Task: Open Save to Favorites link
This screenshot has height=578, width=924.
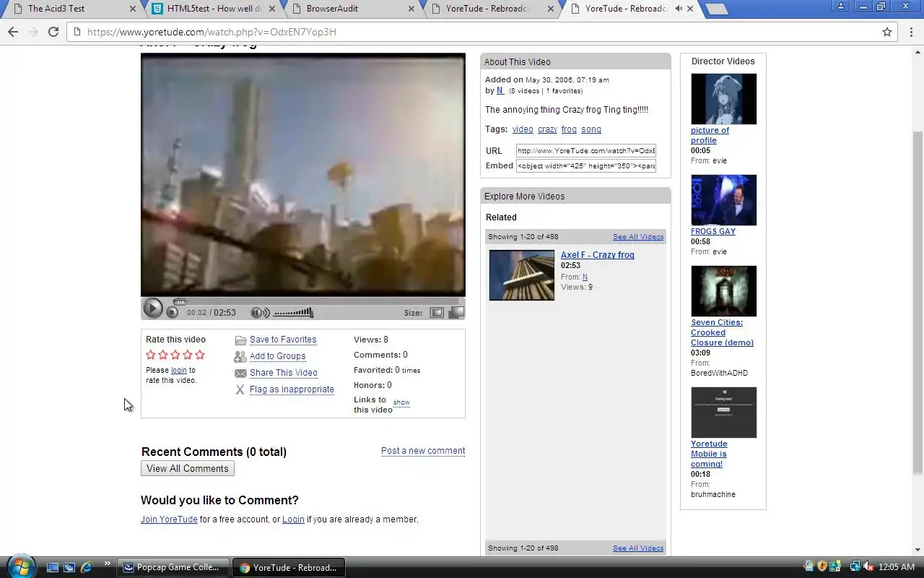Action: [x=283, y=340]
